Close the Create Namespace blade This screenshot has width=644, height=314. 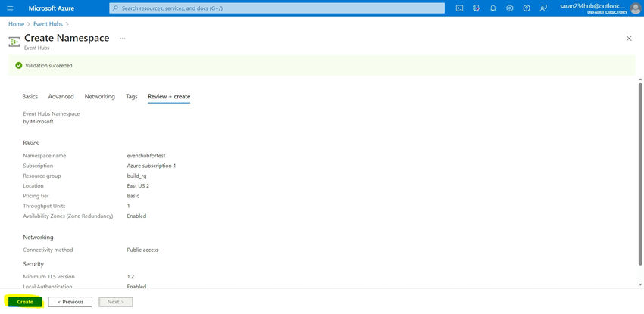[628, 39]
